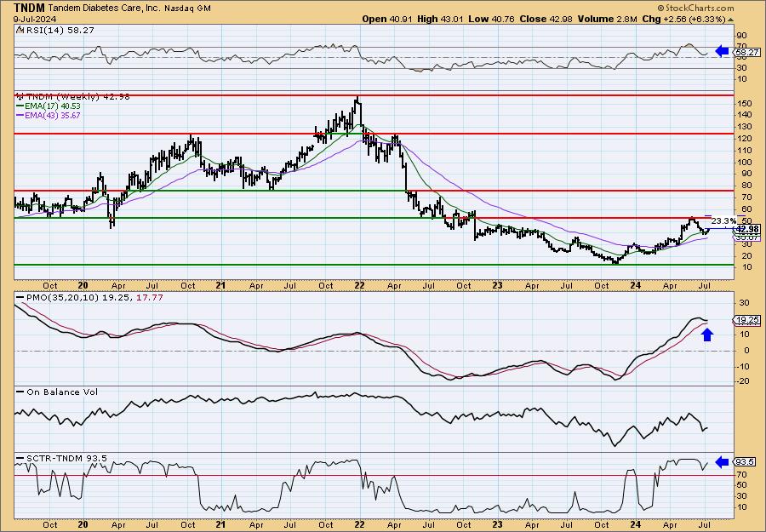Select the Tandem Diabetes Care, Inc. company name
Screen dimensions: 766x532
(x=104, y=8)
